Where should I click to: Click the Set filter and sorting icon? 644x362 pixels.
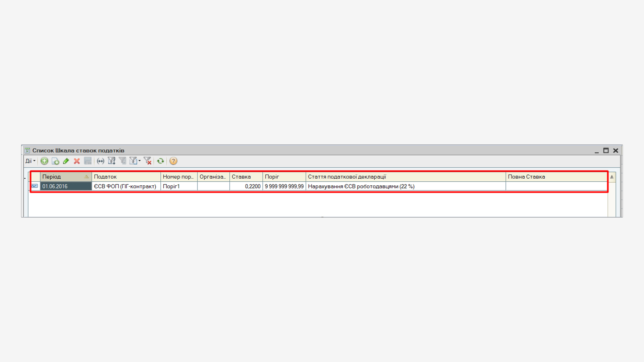pos(112,161)
